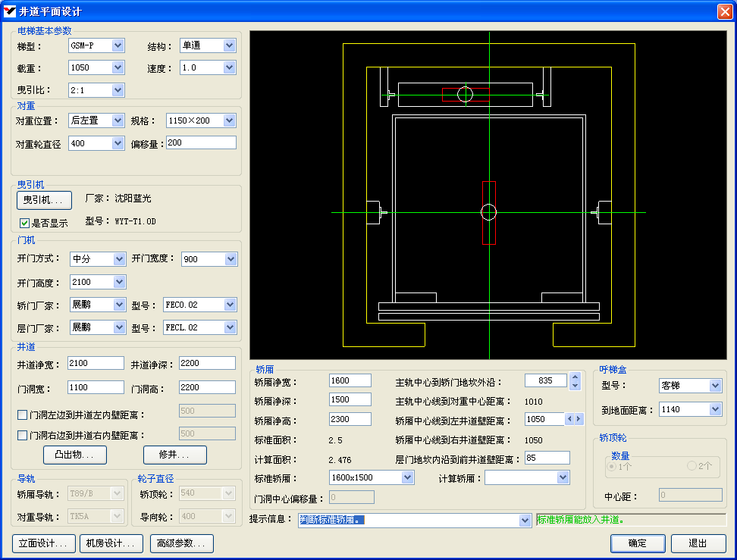Click the circle at the car center in the preview
The width and height of the screenshot is (737, 560).
click(x=489, y=212)
